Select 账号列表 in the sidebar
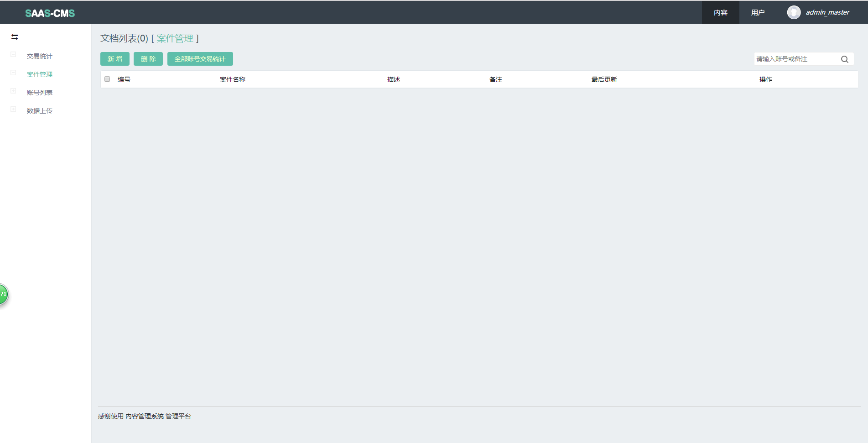The image size is (868, 443). [40, 93]
